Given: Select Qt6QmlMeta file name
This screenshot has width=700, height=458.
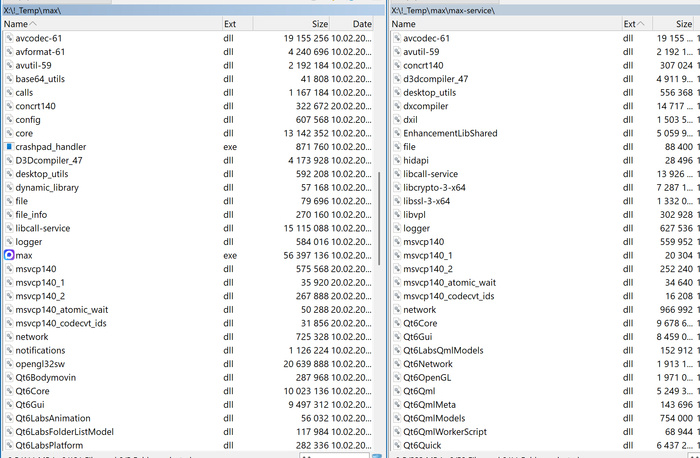Looking at the screenshot, I should [x=429, y=404].
